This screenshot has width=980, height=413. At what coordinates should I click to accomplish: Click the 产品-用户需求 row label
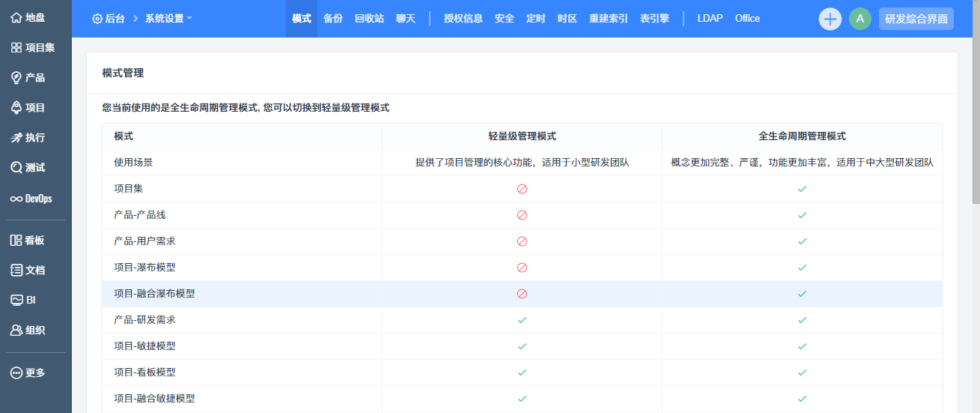pos(144,241)
